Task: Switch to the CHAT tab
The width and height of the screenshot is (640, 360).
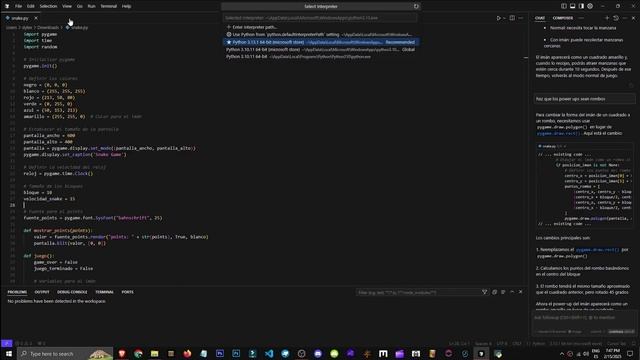Action: [x=540, y=18]
